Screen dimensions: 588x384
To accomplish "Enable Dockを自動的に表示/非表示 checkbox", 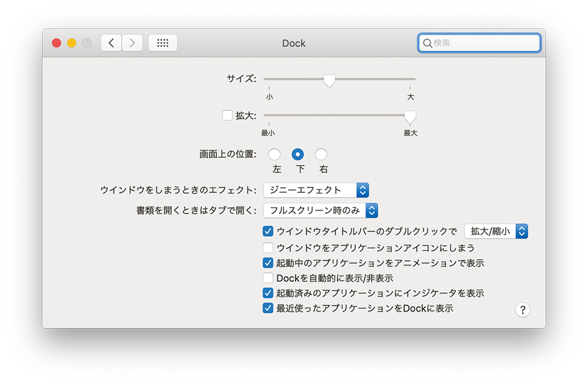I will pyautogui.click(x=267, y=278).
